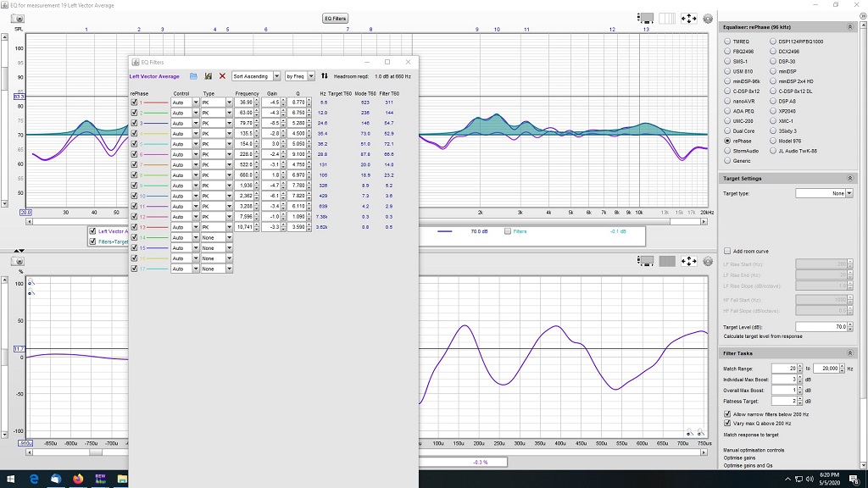The width and height of the screenshot is (868, 488).
Task: Open the bottom graph's settings gear
Action: [708, 261]
